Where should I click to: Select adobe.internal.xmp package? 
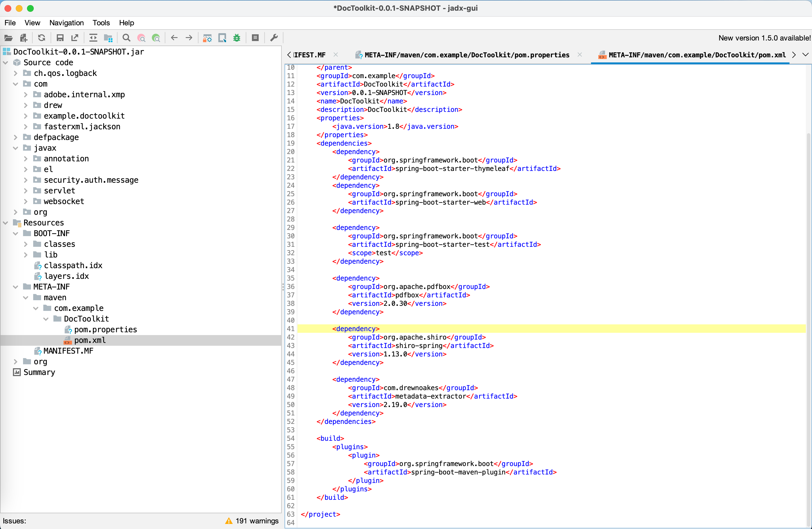point(84,94)
